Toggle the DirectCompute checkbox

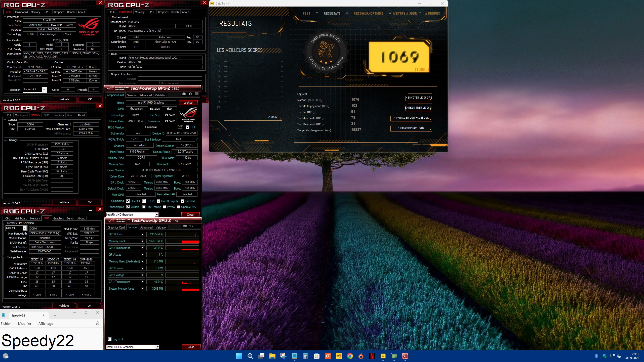tap(158, 201)
